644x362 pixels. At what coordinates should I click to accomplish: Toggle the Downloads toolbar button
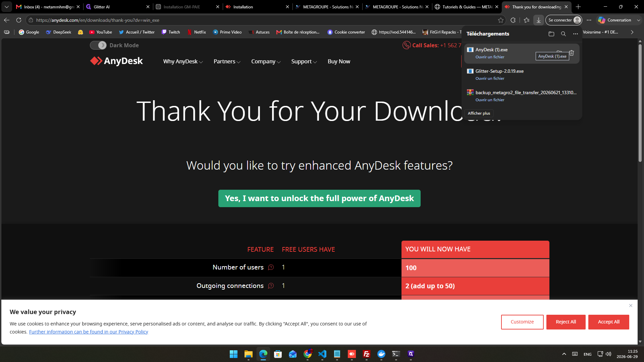coord(538,20)
